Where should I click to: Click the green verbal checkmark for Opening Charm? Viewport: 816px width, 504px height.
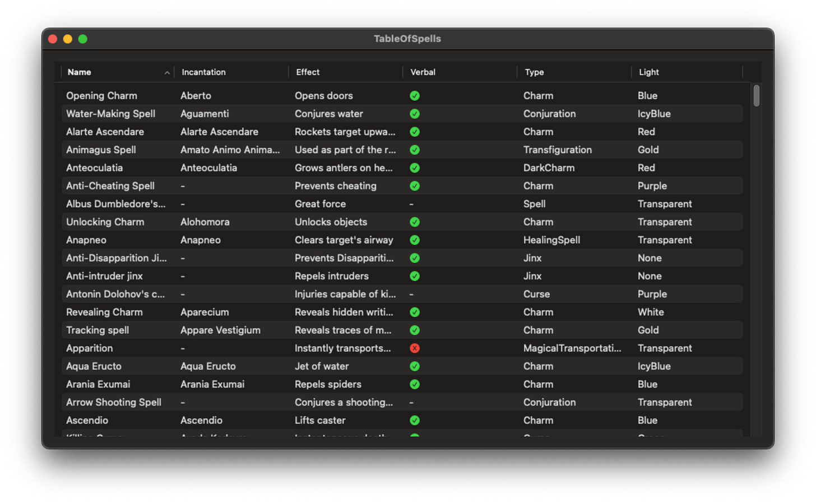pos(415,96)
